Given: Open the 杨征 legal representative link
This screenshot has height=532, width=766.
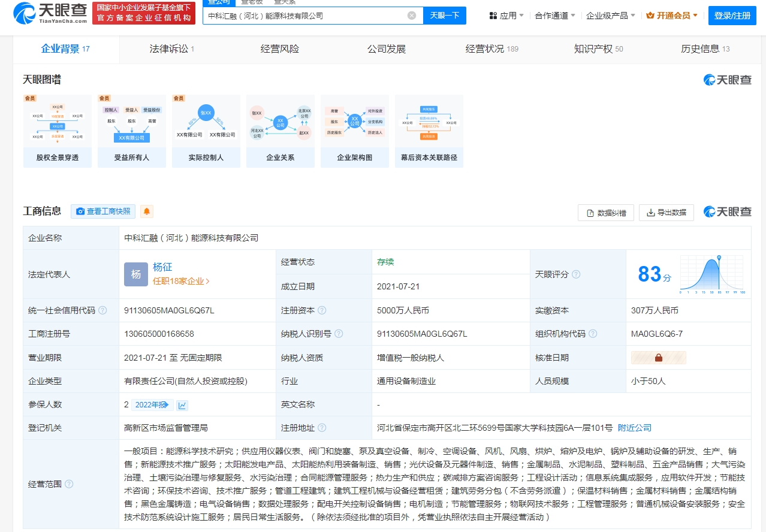Looking at the screenshot, I should [162, 267].
